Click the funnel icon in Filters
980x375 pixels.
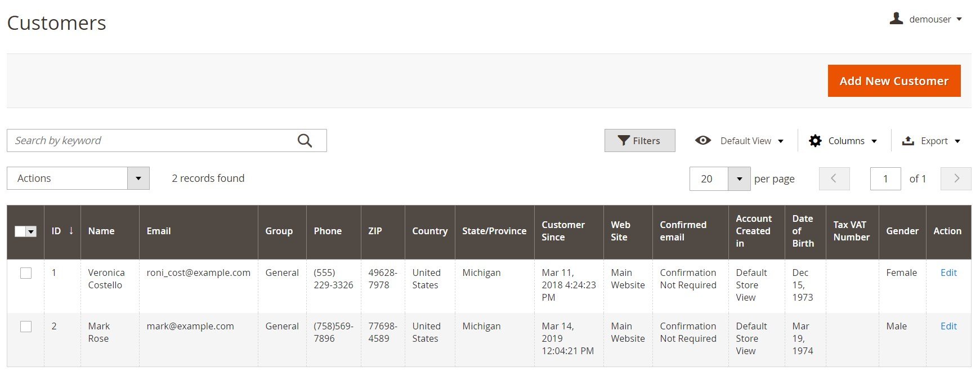623,141
